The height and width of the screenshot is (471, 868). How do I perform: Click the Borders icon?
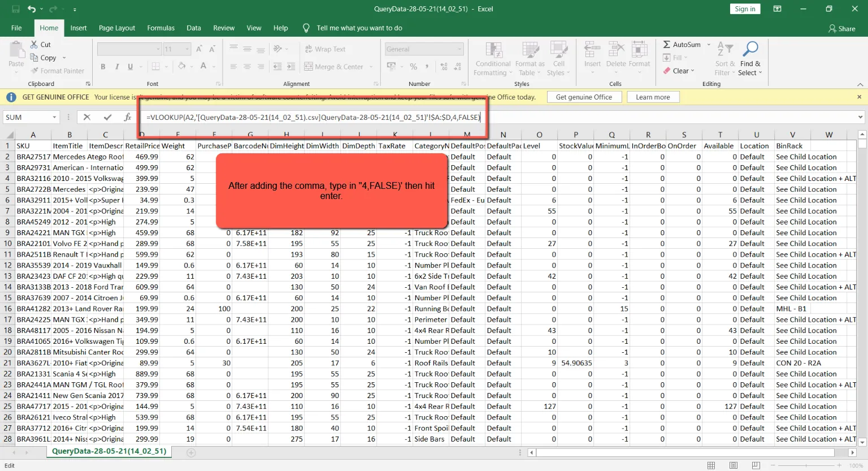(x=155, y=67)
